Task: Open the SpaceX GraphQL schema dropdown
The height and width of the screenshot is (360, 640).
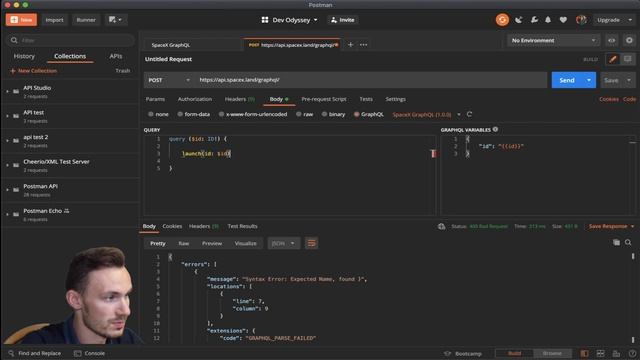Action: (458, 115)
